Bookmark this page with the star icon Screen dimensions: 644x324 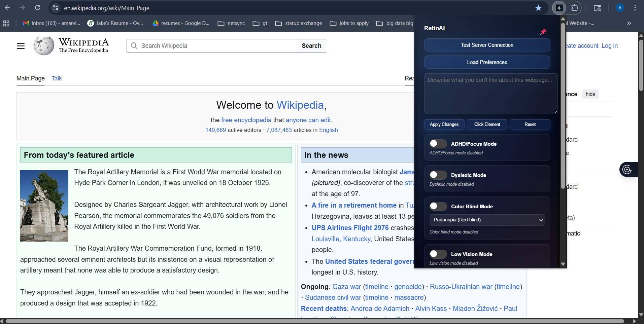(x=539, y=8)
